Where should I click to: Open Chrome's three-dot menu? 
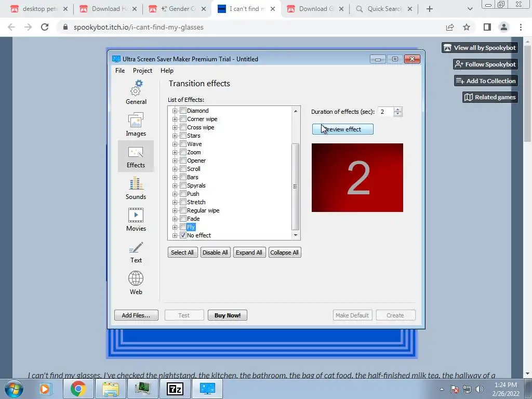(x=521, y=27)
